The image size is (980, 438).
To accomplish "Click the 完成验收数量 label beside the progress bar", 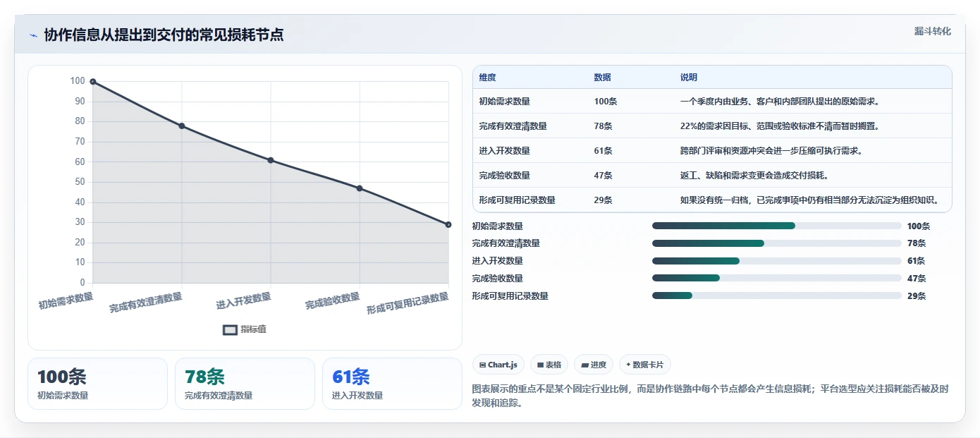I will tap(498, 279).
